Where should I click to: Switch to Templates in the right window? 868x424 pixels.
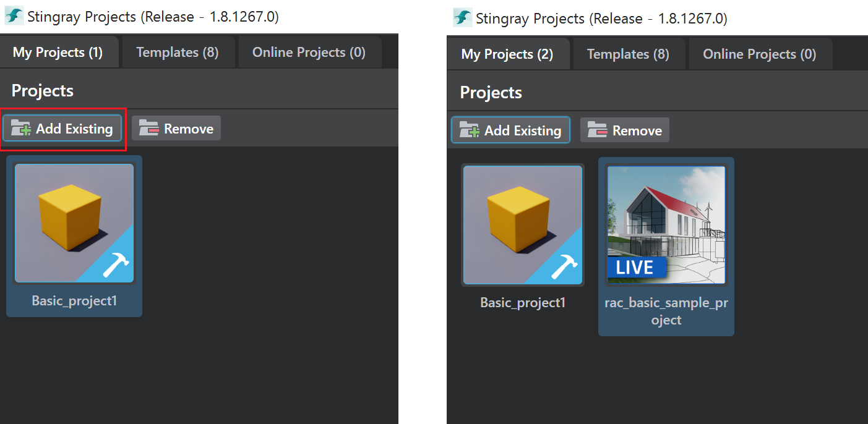629,54
